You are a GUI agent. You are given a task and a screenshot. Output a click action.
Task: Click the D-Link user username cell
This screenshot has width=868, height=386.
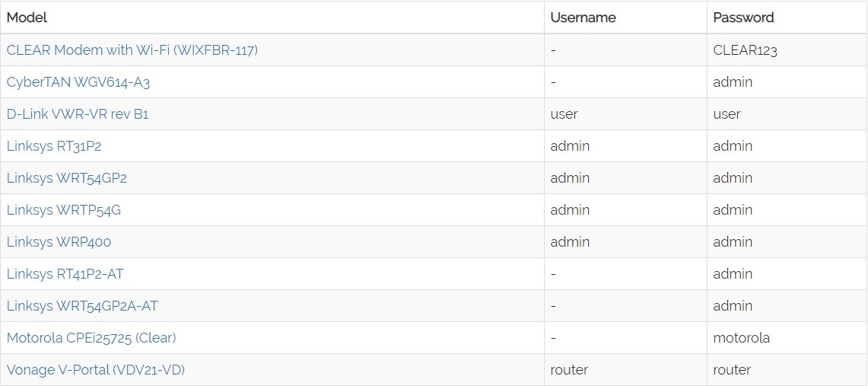pos(564,114)
